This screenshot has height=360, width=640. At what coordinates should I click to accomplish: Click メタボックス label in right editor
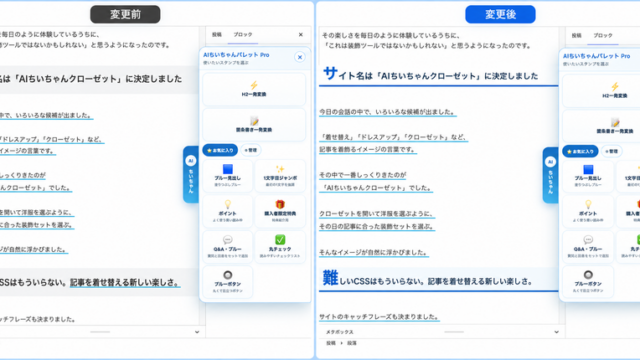[340, 332]
